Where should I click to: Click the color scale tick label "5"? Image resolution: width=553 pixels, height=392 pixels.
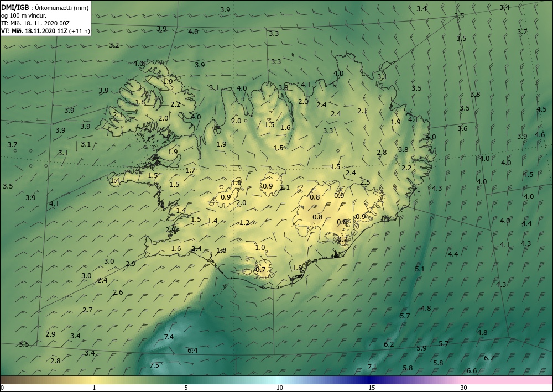coord(186,388)
